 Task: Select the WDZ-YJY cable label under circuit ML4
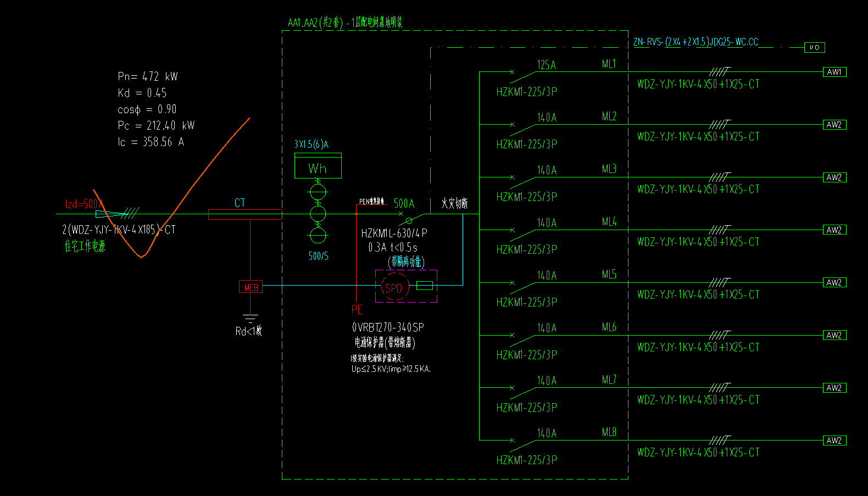[x=698, y=242]
